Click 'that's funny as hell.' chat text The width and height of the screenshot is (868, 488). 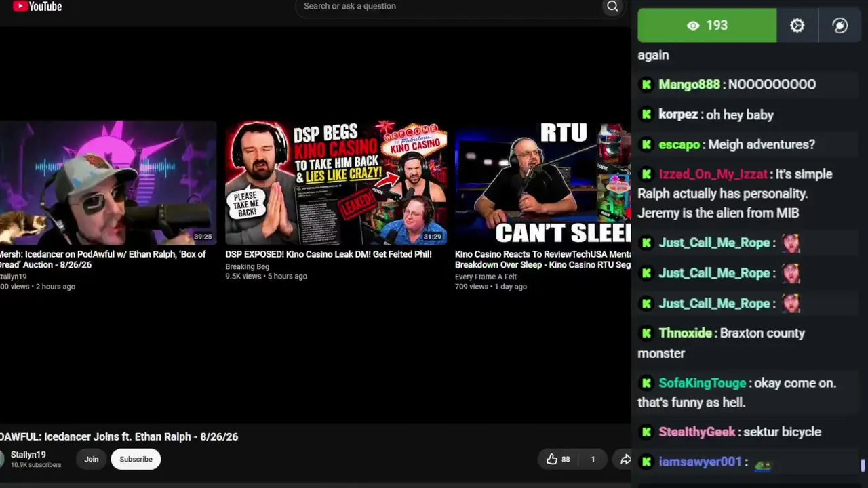point(692,403)
